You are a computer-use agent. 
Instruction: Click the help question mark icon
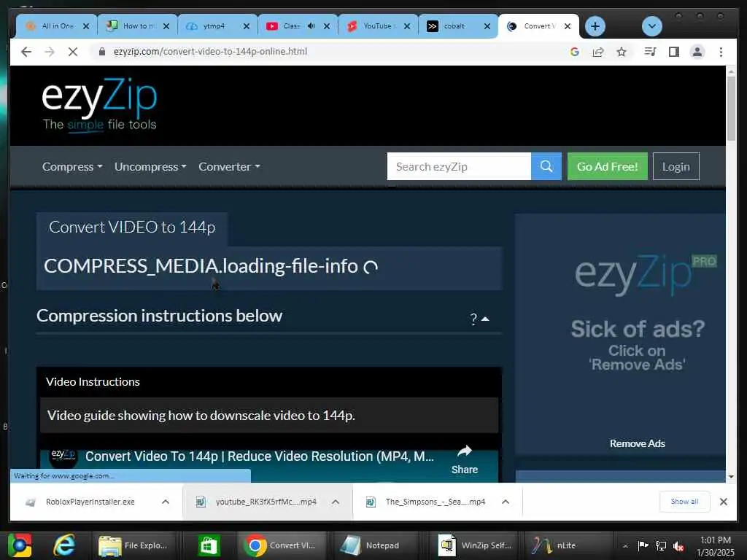(x=473, y=319)
